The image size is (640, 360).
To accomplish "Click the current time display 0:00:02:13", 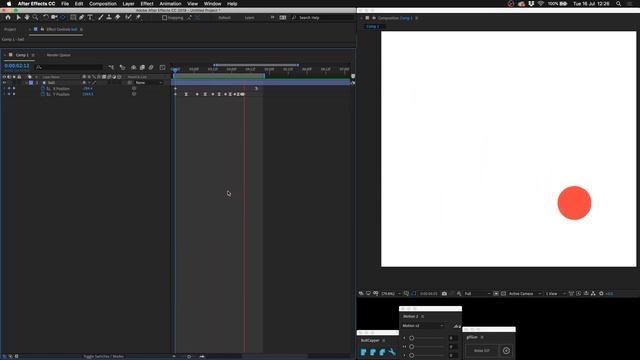I will (x=17, y=66).
